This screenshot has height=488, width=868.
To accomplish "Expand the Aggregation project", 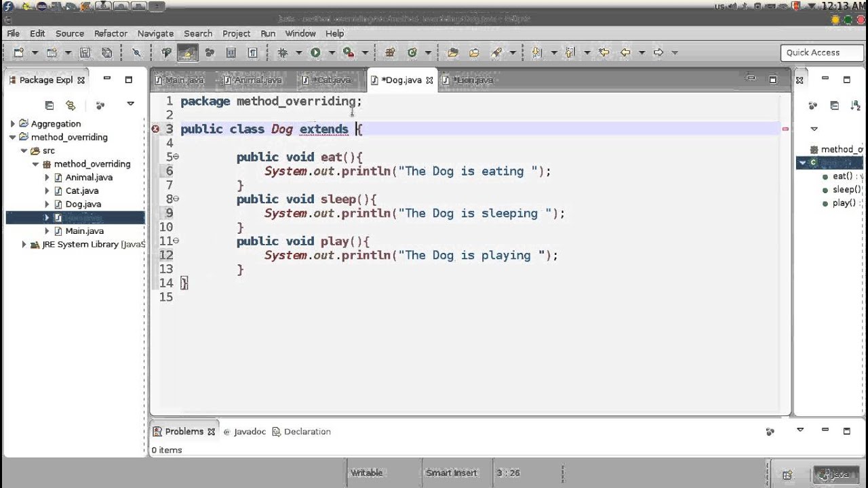I will click(13, 123).
